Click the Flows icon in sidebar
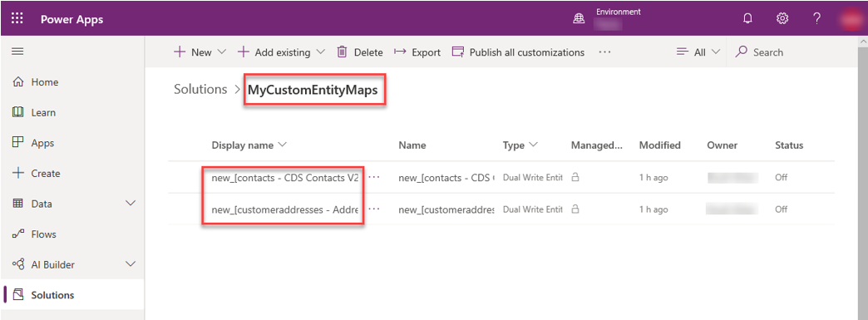The image size is (868, 320). (17, 234)
